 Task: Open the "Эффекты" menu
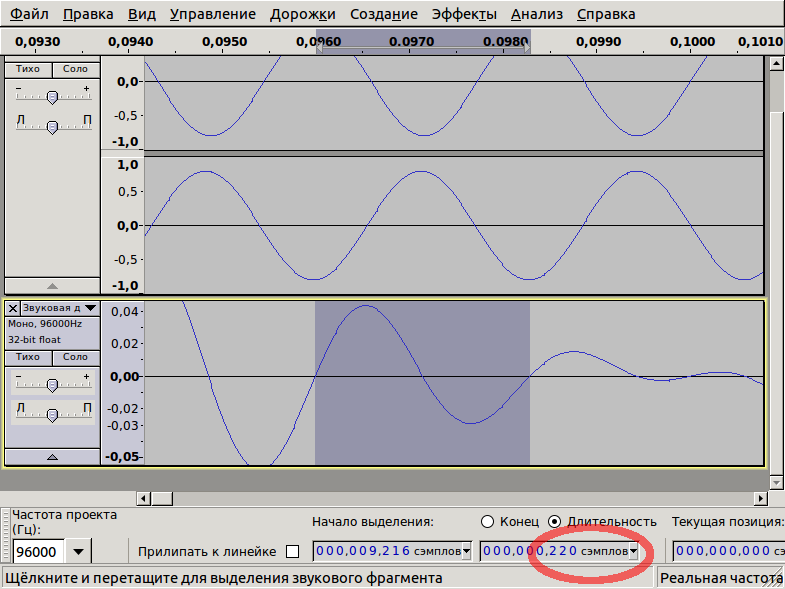(x=464, y=15)
